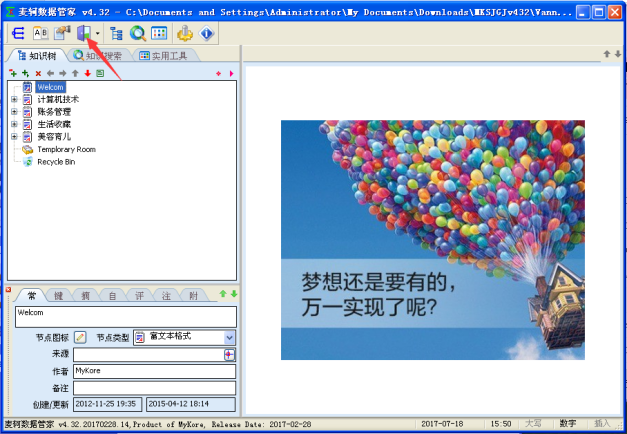Click the 备注 input field
Screen dimensions: 627x434
154,388
